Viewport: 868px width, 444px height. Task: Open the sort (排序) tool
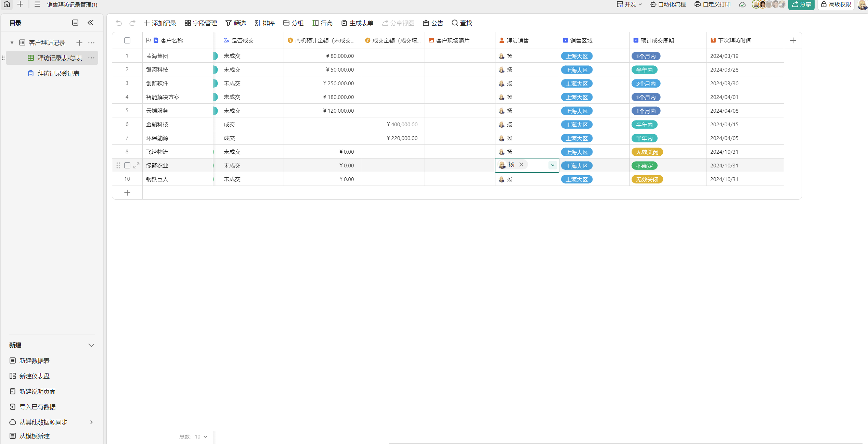(264, 23)
